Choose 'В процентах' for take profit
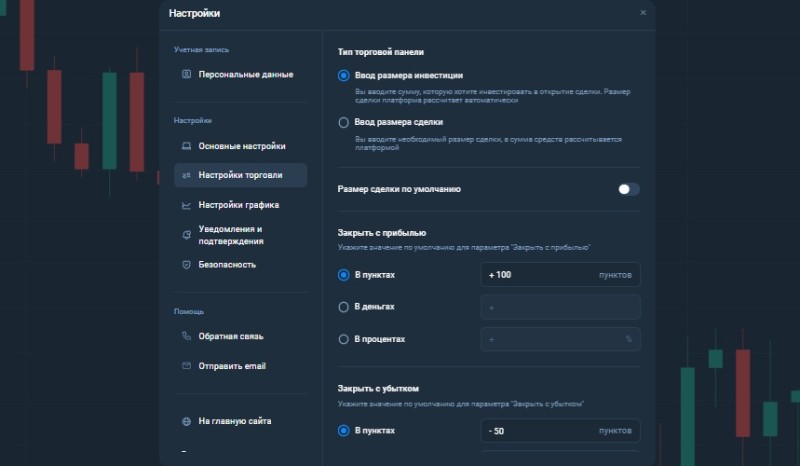This screenshot has height=466, width=800. click(344, 339)
